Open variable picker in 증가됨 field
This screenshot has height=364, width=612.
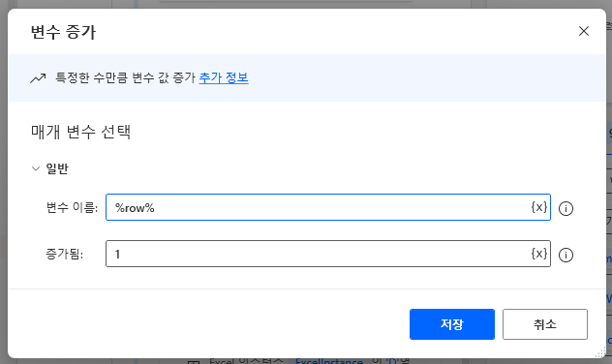pyautogui.click(x=539, y=254)
